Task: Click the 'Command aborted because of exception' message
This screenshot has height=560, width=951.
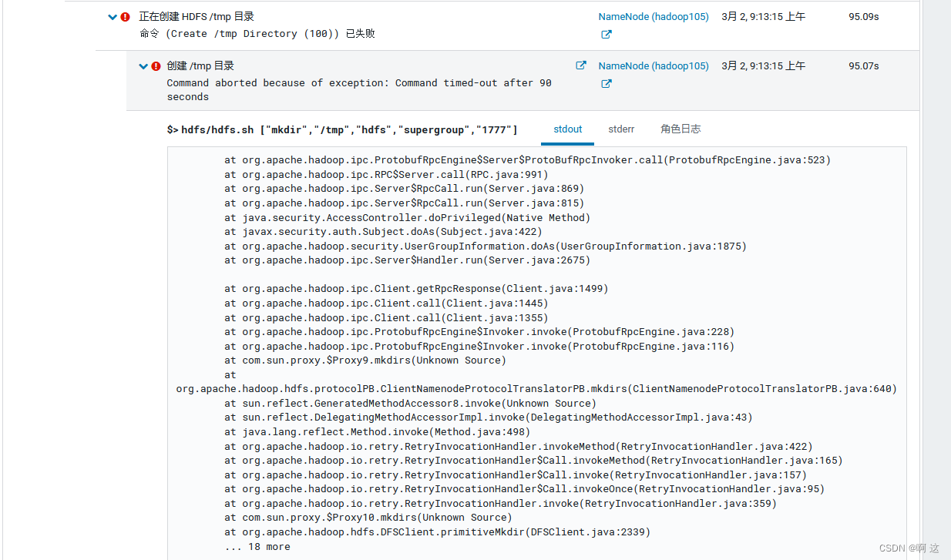Action: tap(358, 83)
